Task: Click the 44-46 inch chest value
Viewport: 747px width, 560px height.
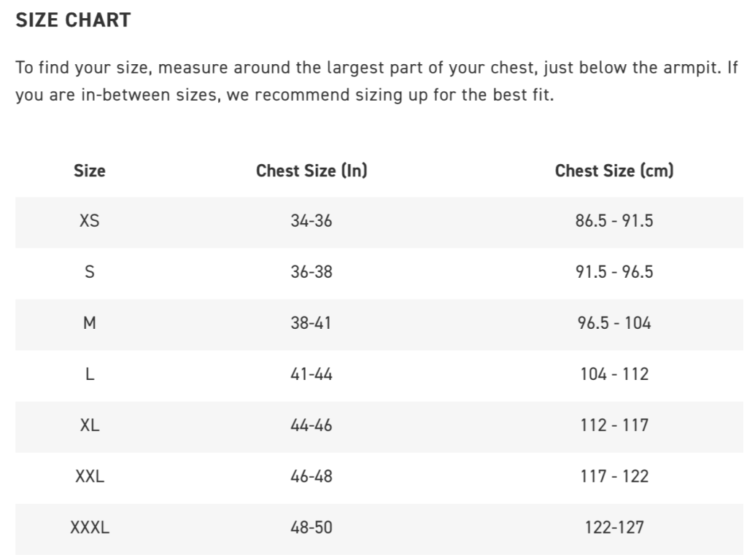Action: [311, 424]
